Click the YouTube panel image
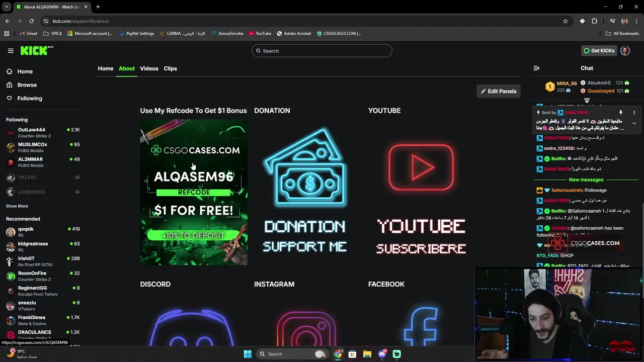Screen dimensions: 644x362 [421, 192]
